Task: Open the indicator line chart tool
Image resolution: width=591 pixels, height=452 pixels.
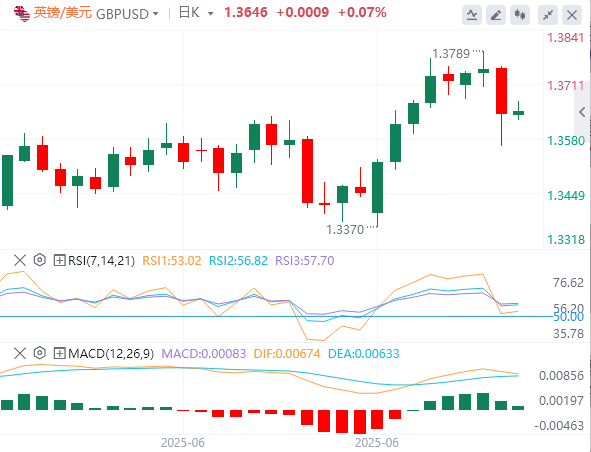Action: pyautogui.click(x=472, y=15)
